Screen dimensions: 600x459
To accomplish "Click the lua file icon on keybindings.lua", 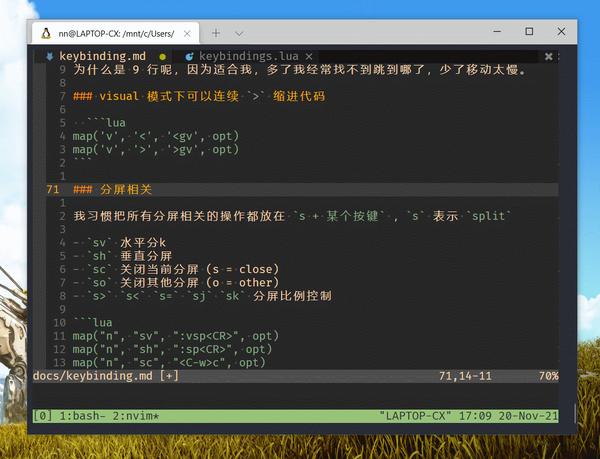I will (x=189, y=57).
